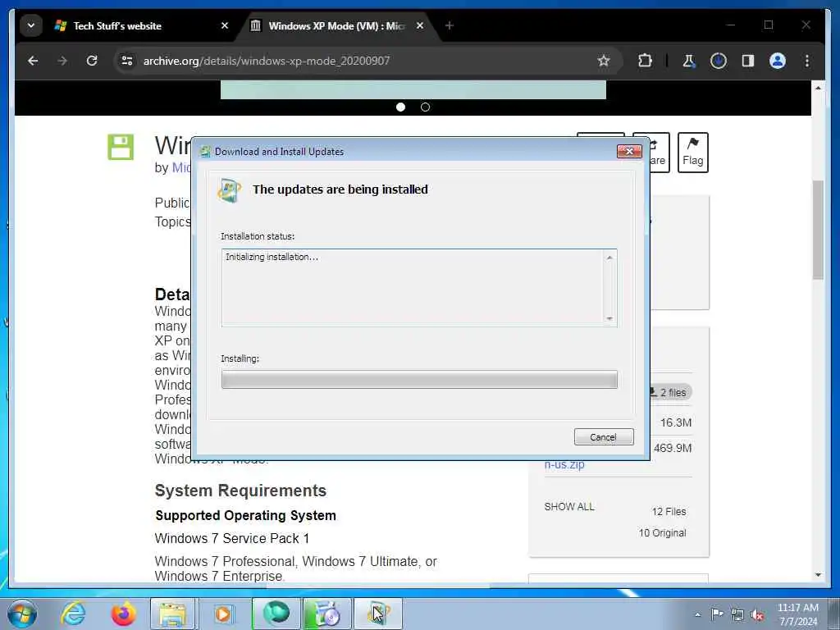Open Action Center flag icon
The width and height of the screenshot is (840, 630).
click(x=717, y=614)
